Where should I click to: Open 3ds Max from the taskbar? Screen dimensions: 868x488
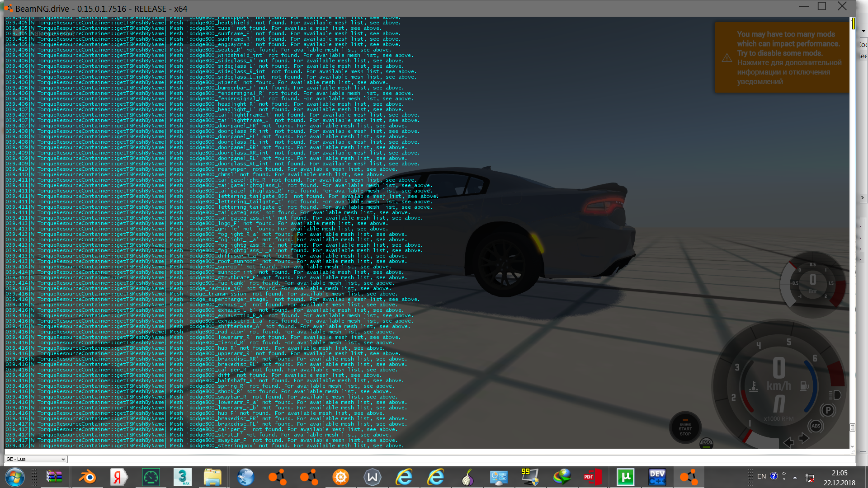pos(182,477)
